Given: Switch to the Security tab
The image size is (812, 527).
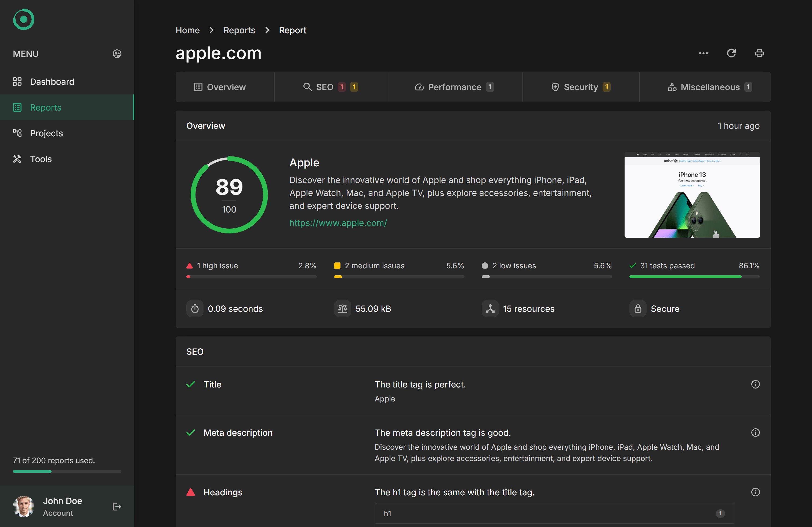Looking at the screenshot, I should pyautogui.click(x=580, y=87).
